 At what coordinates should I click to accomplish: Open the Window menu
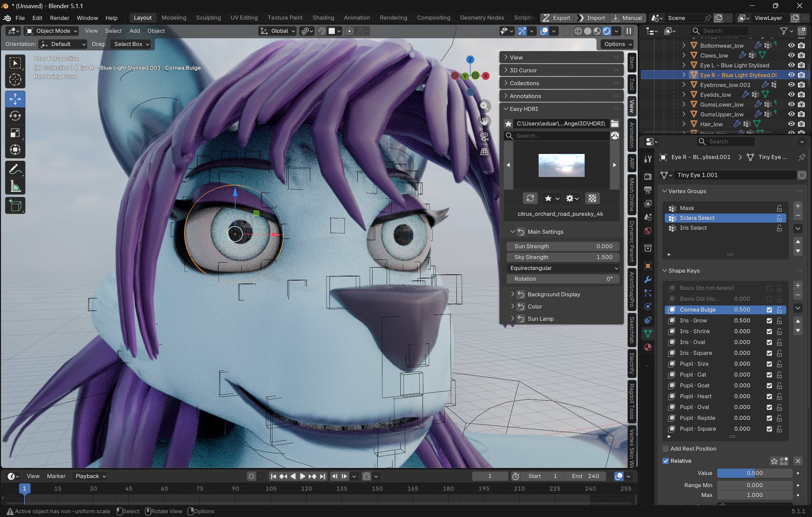click(87, 18)
